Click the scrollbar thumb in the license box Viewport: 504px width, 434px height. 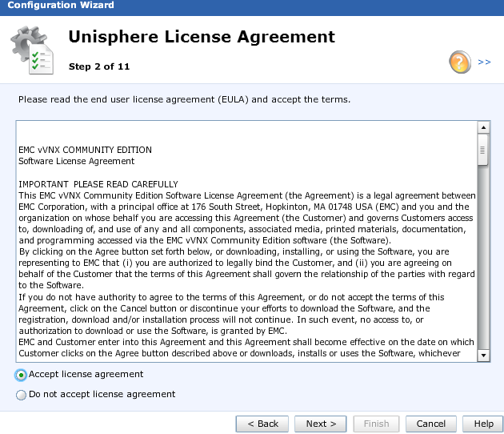click(x=483, y=149)
